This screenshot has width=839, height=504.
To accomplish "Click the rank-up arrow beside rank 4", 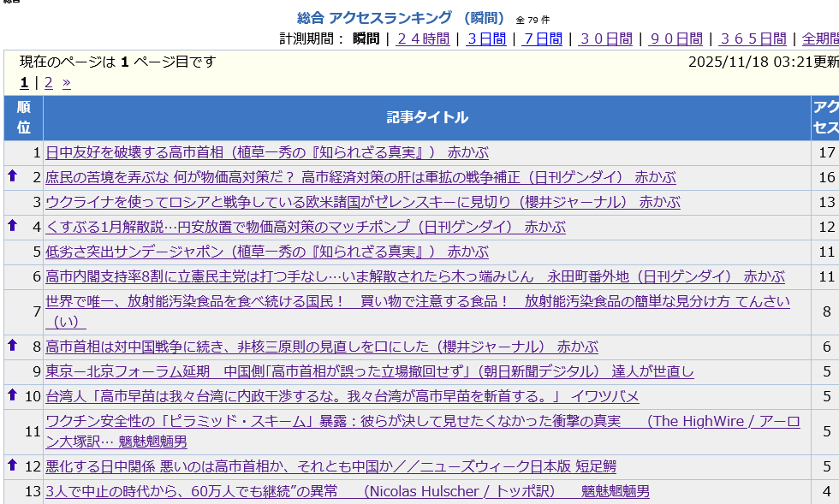I will coord(12,225).
